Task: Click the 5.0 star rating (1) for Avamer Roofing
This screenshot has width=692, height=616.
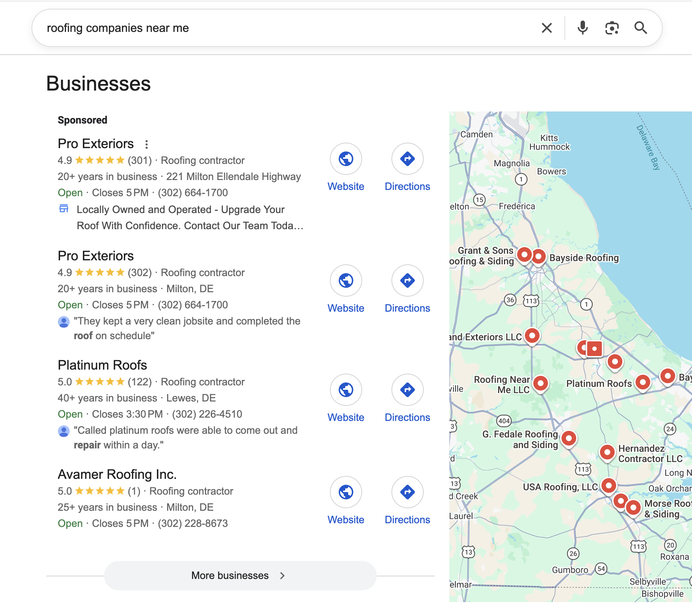Action: (x=99, y=491)
